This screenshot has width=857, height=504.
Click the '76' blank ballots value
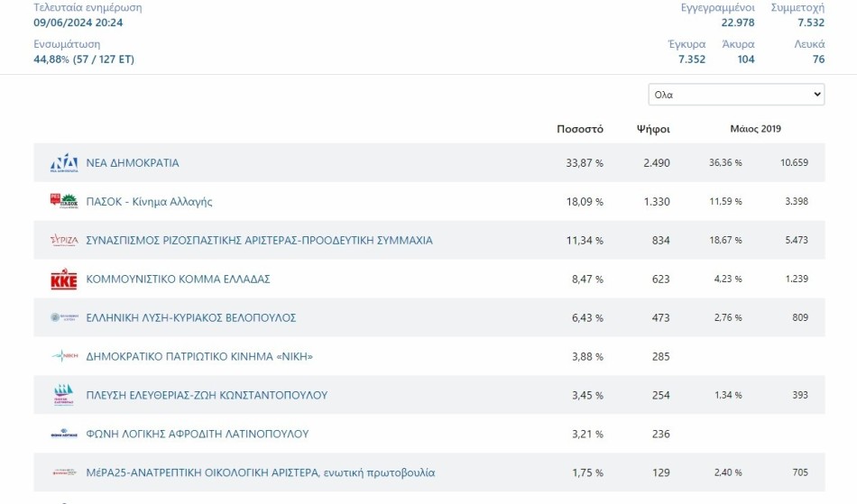818,59
